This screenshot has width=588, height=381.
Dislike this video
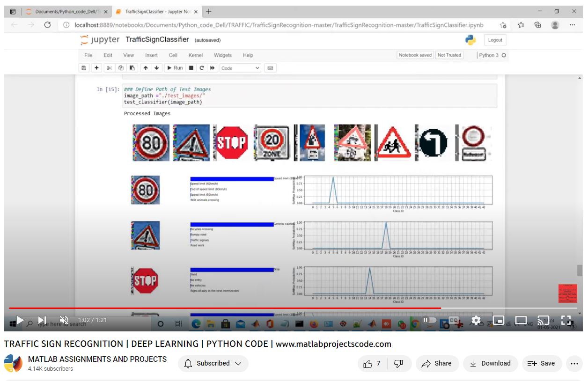click(399, 363)
